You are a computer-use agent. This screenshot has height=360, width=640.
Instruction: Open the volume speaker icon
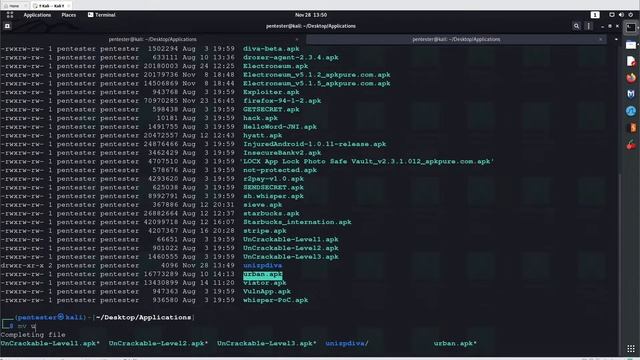(x=621, y=15)
